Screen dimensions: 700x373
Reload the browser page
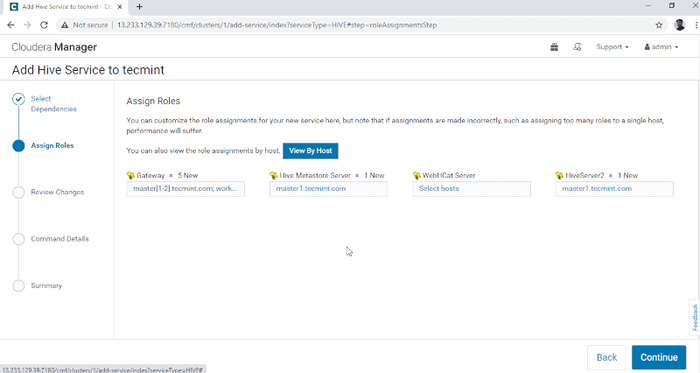click(x=44, y=25)
